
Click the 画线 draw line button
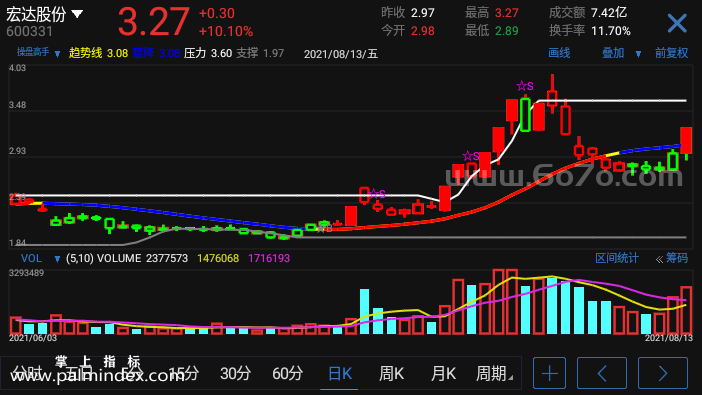point(559,53)
